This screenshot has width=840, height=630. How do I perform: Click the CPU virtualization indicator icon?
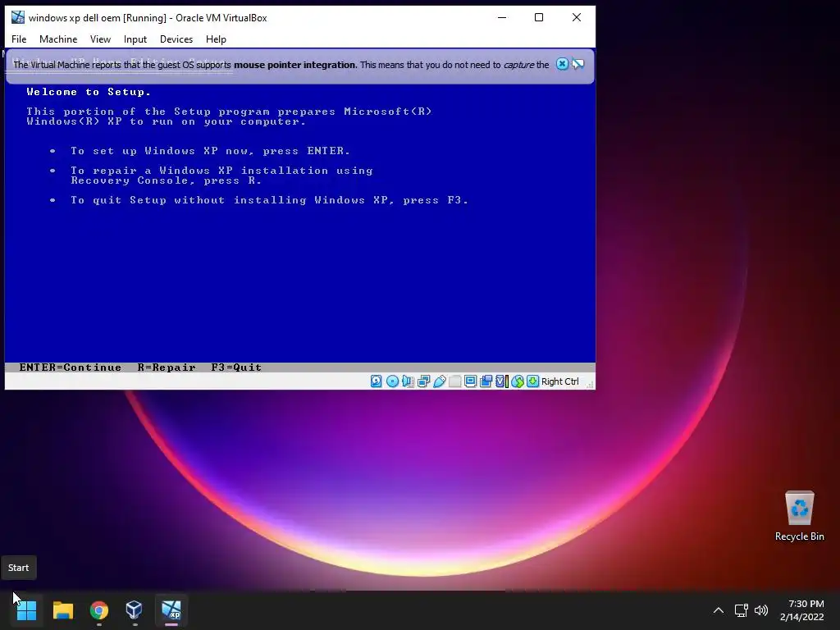(501, 381)
